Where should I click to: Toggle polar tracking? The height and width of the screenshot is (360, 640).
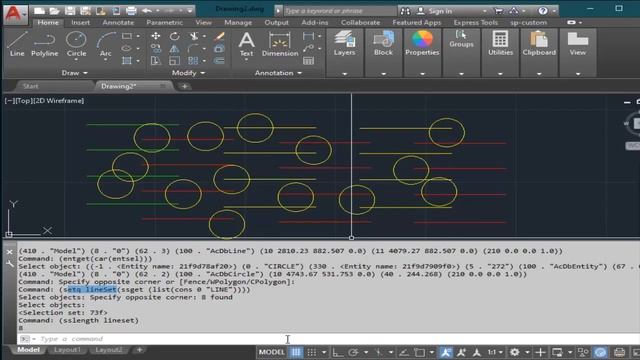pyautogui.click(x=353, y=352)
